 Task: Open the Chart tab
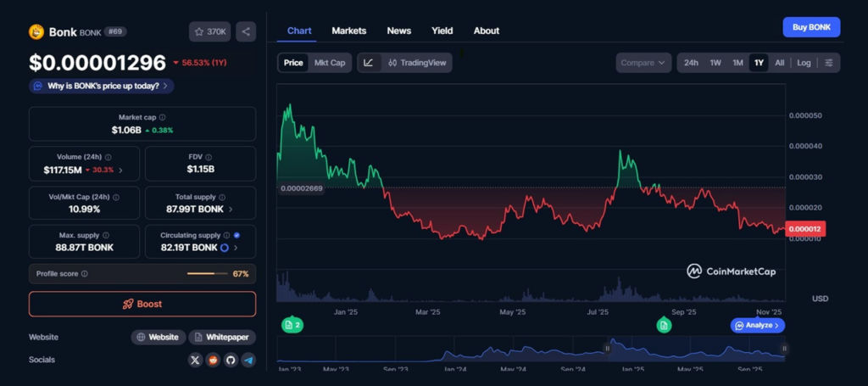pyautogui.click(x=299, y=31)
